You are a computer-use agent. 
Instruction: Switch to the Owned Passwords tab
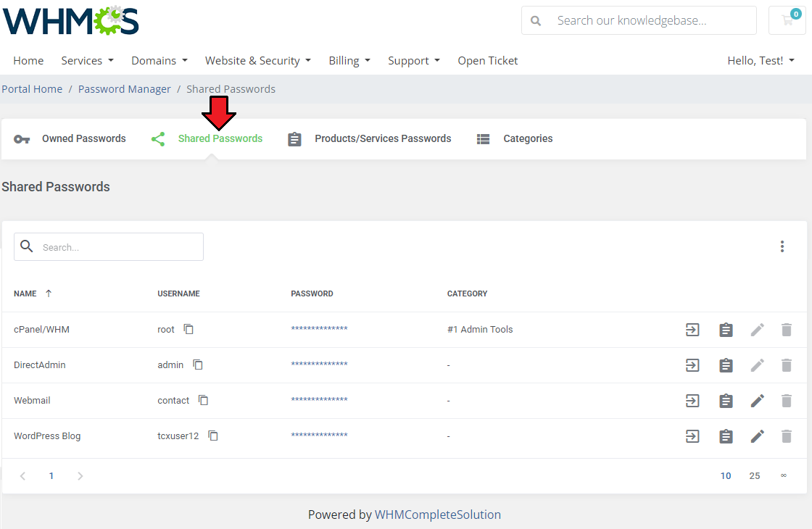(70, 138)
